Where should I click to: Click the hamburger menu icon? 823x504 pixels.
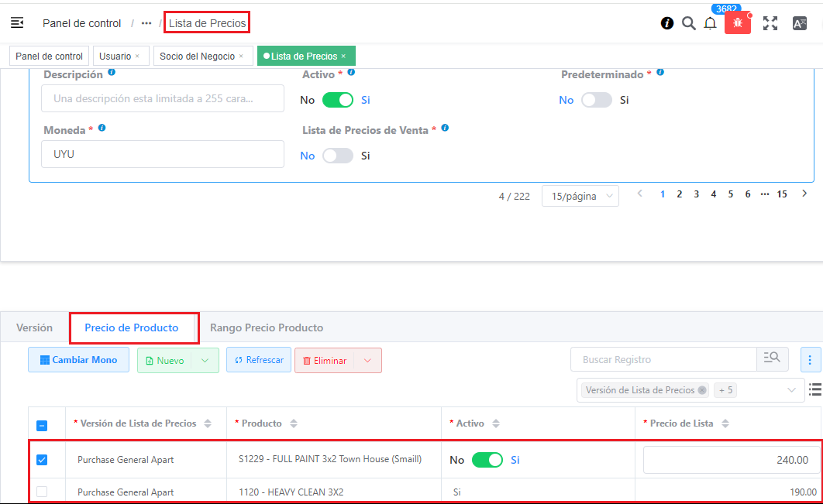(x=17, y=23)
